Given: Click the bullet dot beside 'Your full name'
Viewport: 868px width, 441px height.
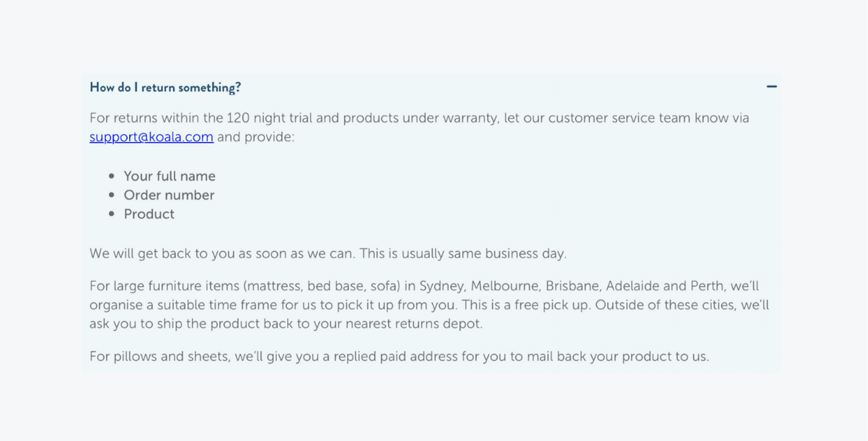Looking at the screenshot, I should coord(112,176).
